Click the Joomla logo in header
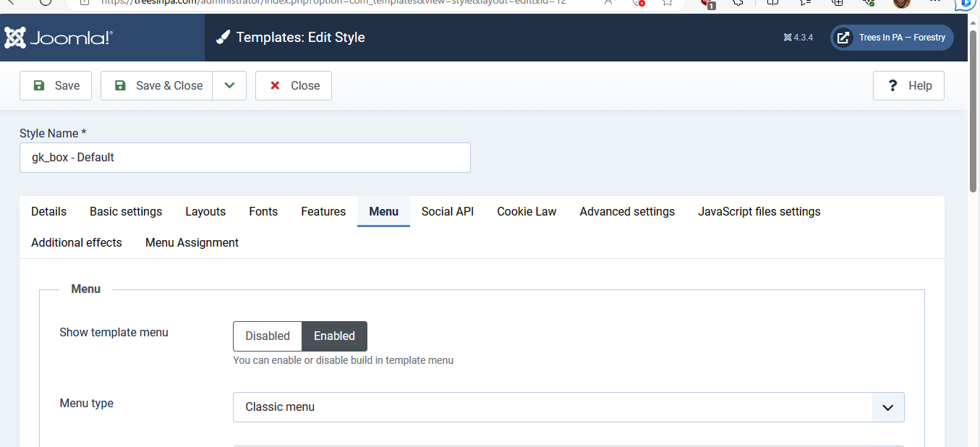 [59, 38]
